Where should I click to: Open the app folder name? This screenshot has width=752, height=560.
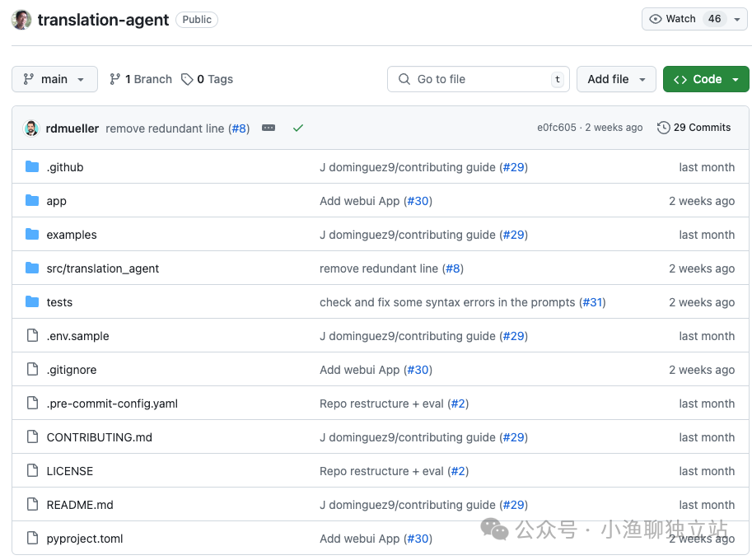(x=57, y=202)
